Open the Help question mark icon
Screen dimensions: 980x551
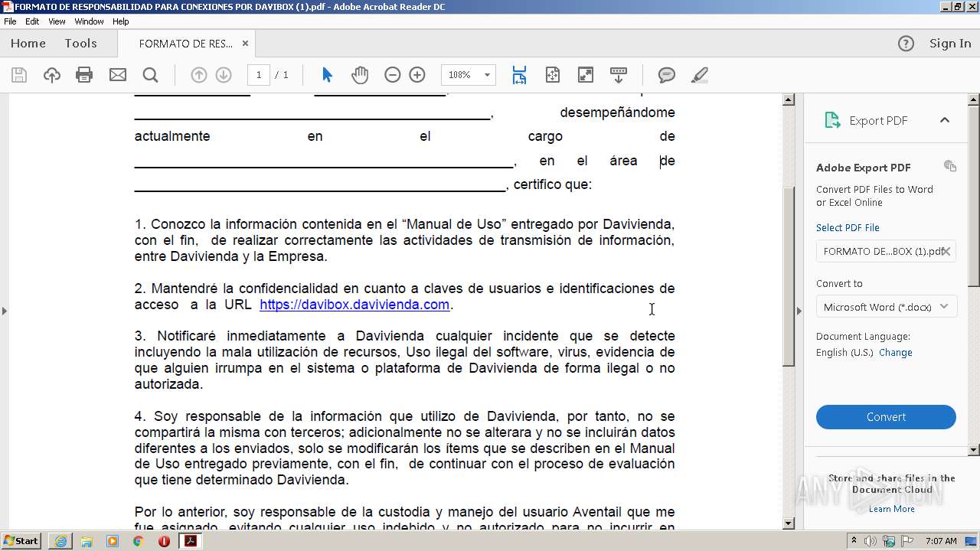pos(906,44)
